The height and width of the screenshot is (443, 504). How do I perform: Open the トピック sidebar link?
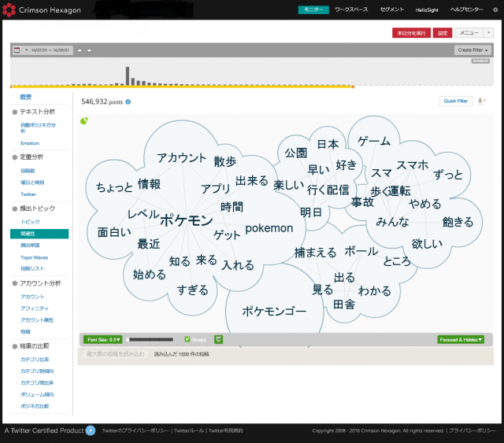coord(30,222)
